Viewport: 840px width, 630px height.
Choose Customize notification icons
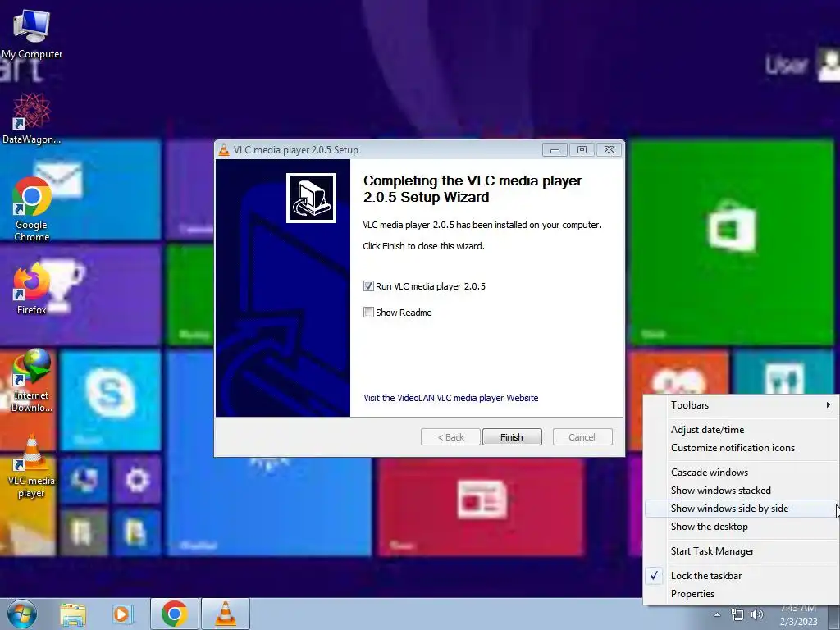[x=741, y=448]
